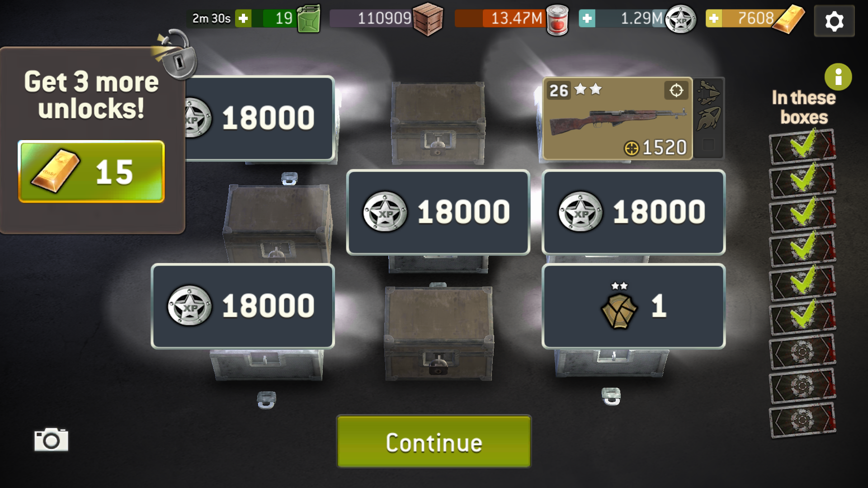Tap the gold bar icon in top bar
The image size is (868, 488).
[788, 19]
